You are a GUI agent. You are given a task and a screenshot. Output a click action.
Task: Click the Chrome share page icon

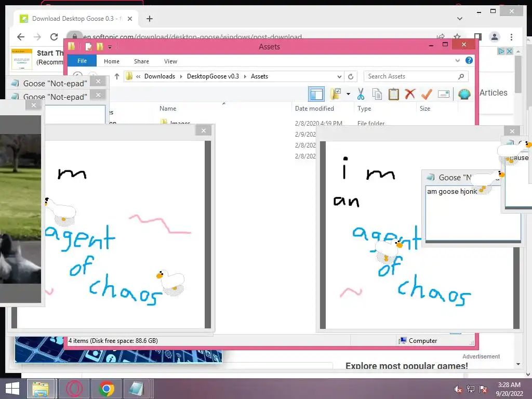coord(441,37)
